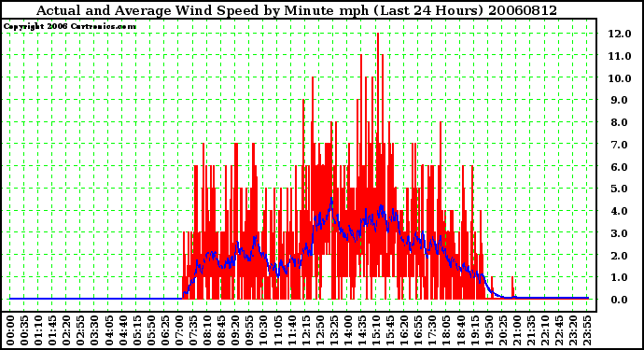
Task: Click the 02:55 time label
Action: (80, 331)
